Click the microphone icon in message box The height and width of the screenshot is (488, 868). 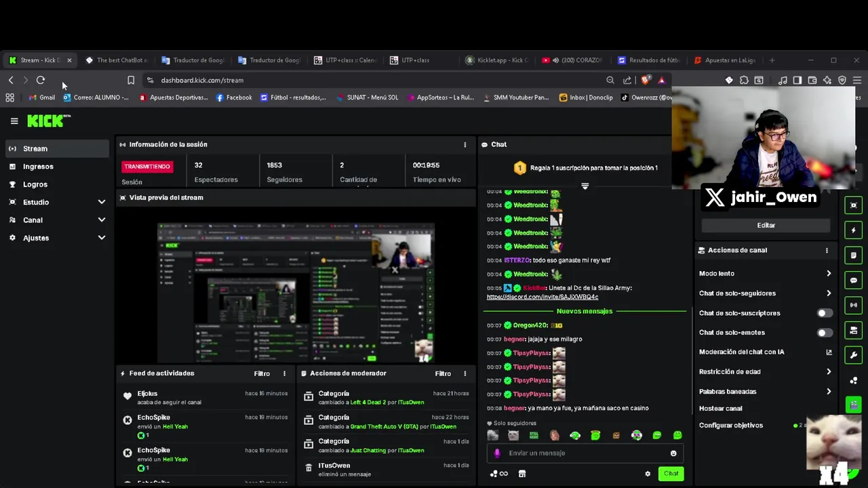(497, 453)
